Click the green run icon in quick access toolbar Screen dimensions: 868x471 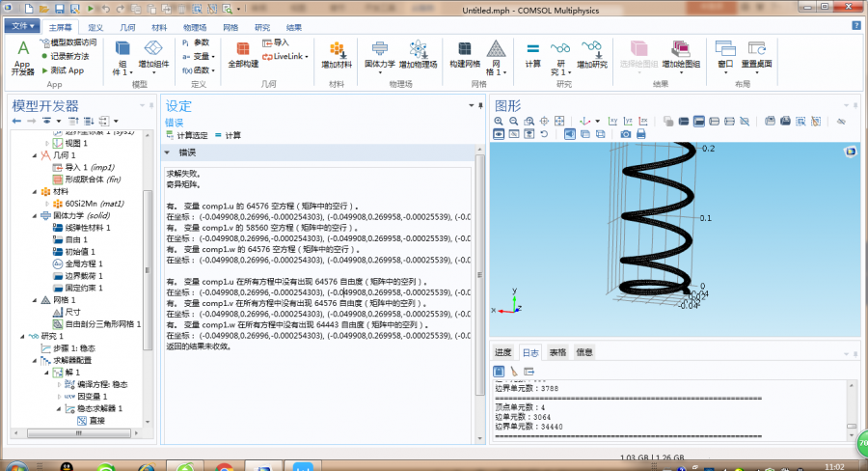[91, 9]
